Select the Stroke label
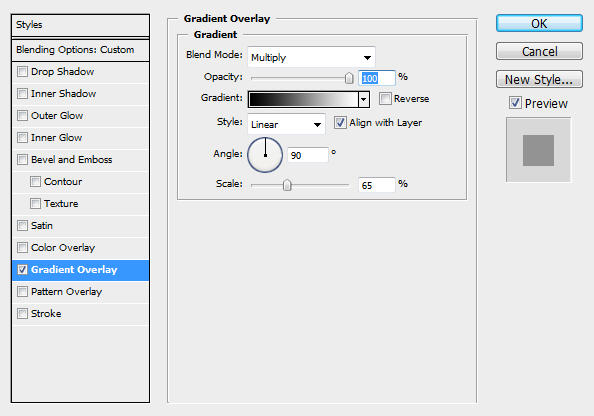The image size is (594, 416). click(46, 313)
